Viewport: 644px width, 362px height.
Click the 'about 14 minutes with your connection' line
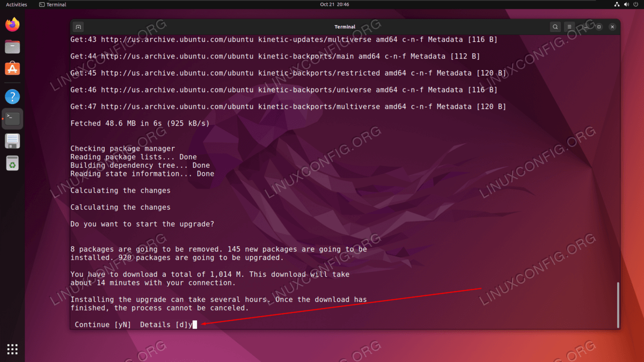pos(153,283)
